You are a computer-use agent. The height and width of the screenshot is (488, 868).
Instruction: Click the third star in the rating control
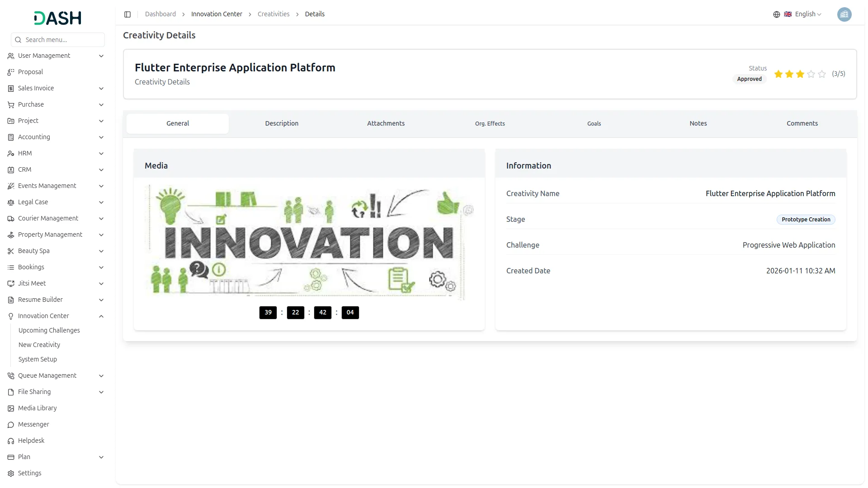click(x=800, y=74)
